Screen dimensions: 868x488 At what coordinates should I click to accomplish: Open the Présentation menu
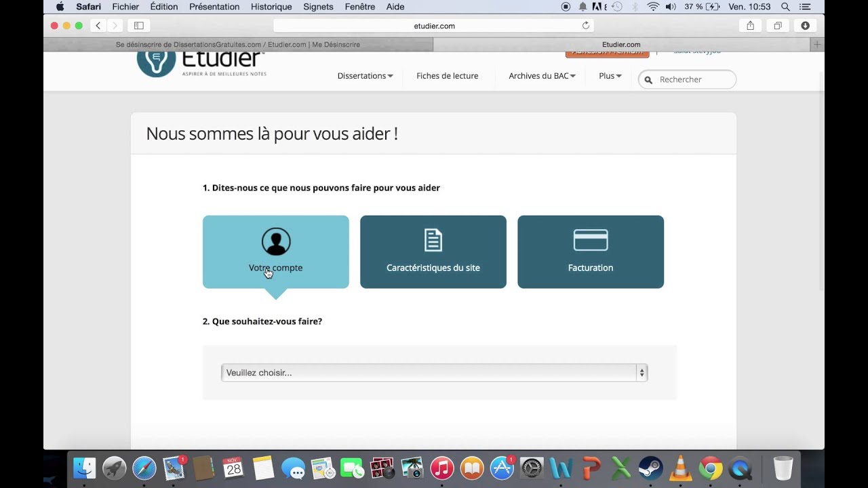coord(214,7)
